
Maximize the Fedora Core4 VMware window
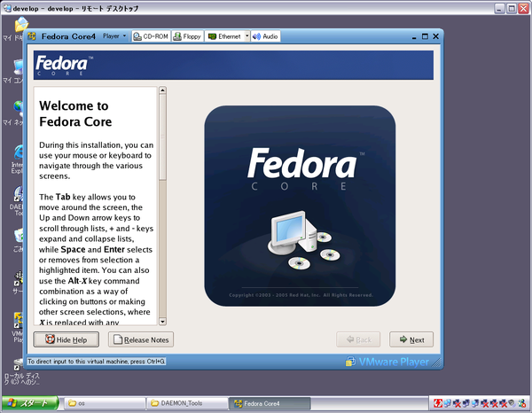coord(425,36)
